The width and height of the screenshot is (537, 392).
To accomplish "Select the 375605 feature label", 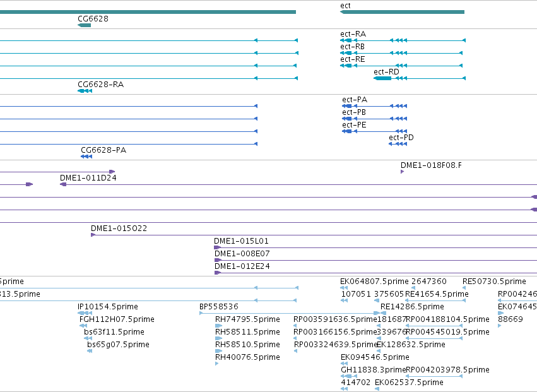I will tap(389, 294).
